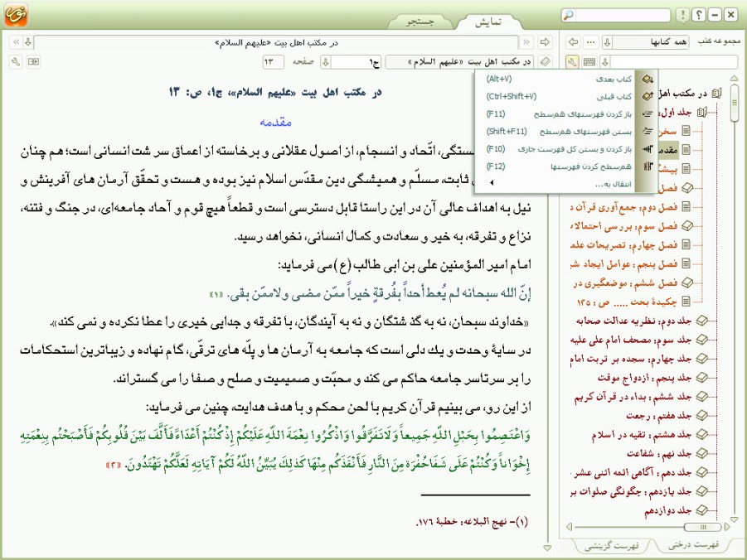This screenshot has width=747, height=560.
Task: Switch to the 'جستجو' tab
Action: (x=420, y=22)
